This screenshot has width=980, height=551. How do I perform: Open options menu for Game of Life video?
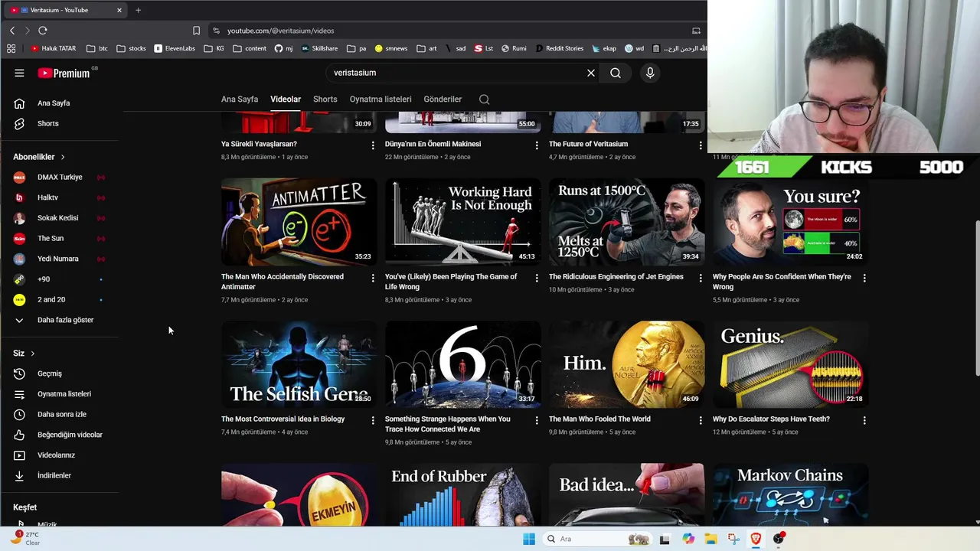[x=536, y=279]
